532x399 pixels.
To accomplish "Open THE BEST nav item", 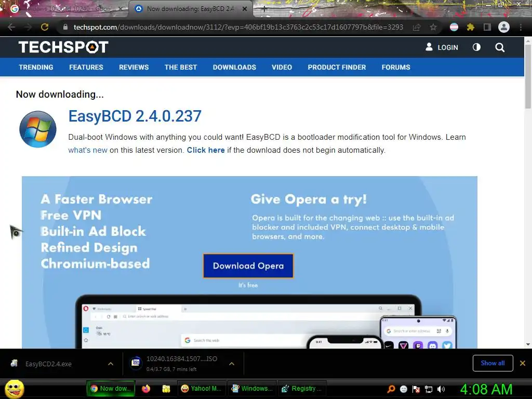I will coord(181,67).
